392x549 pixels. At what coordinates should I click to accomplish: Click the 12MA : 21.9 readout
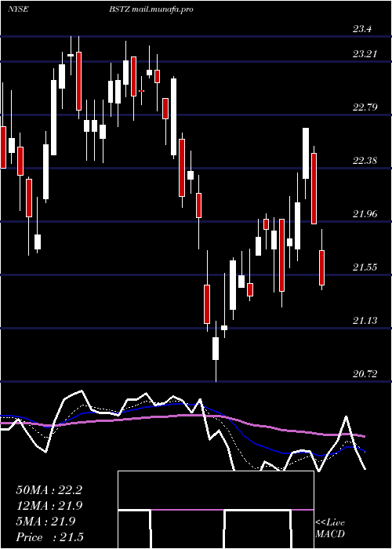point(49,506)
